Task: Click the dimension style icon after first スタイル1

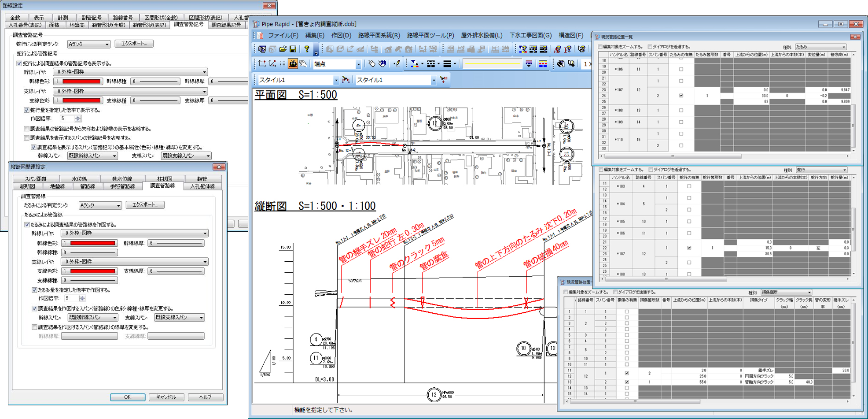Action: click(x=346, y=80)
